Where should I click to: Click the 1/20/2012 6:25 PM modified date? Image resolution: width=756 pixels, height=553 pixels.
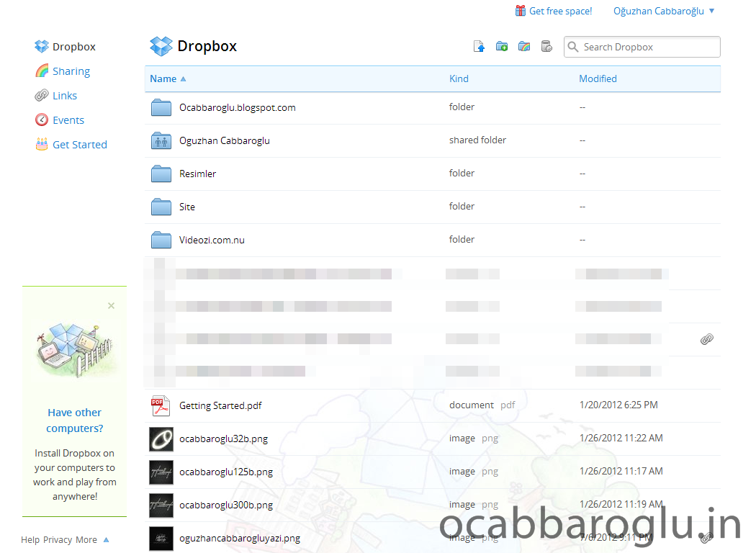pyautogui.click(x=618, y=405)
